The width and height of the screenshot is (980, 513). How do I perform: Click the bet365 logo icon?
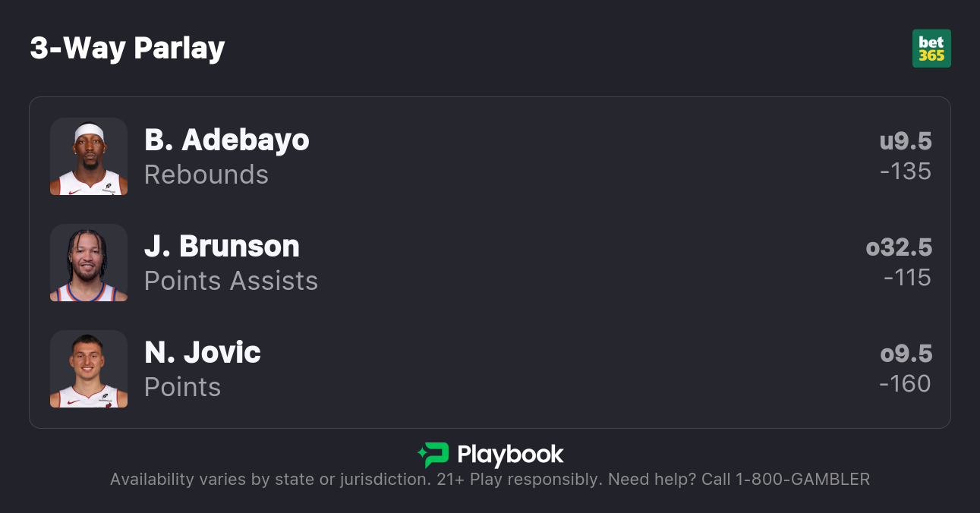point(931,49)
